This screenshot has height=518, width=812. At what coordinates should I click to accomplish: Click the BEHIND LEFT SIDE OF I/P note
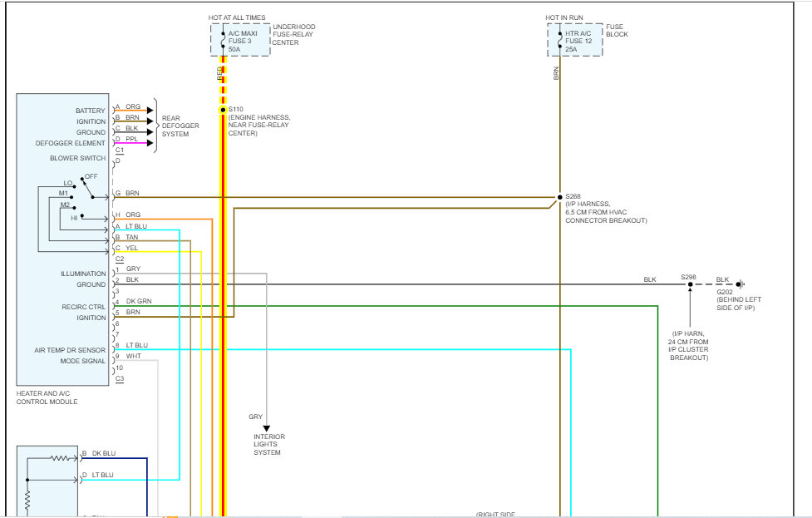tap(739, 303)
